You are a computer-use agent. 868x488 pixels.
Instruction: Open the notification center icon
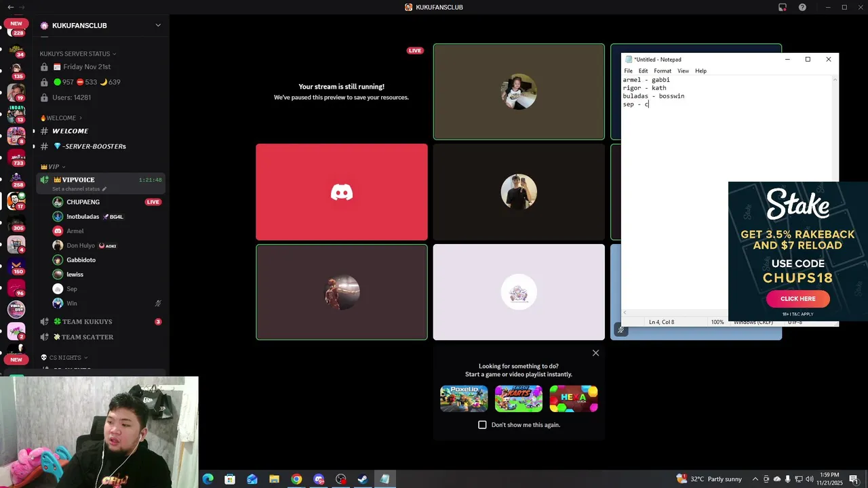pos(854,479)
